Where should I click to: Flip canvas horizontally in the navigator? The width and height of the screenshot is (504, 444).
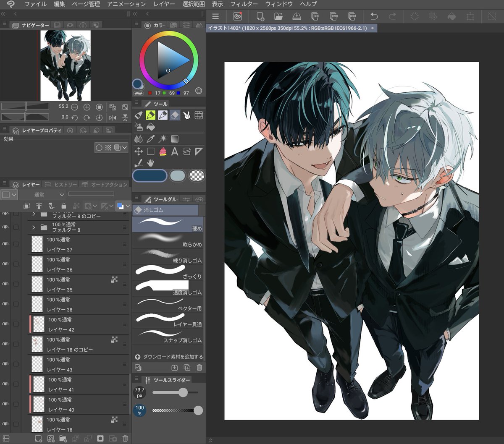[113, 118]
